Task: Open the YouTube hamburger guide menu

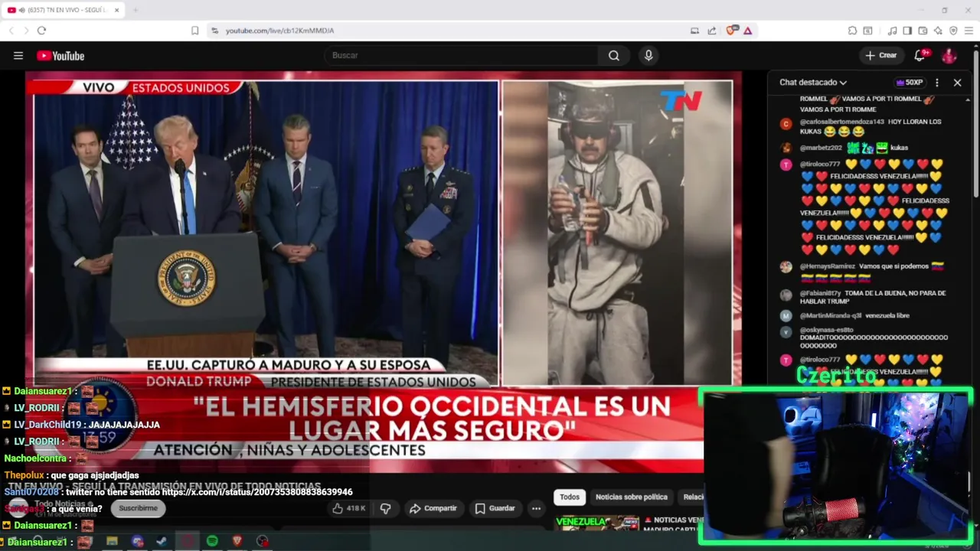Action: pos(18,55)
